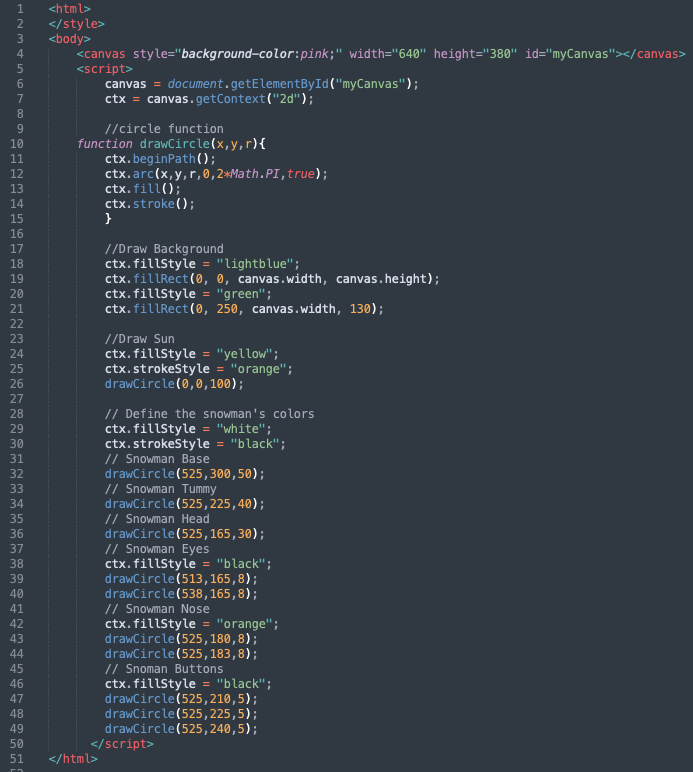
Task: Click the '//Draw Background' comment
Action: pos(164,249)
